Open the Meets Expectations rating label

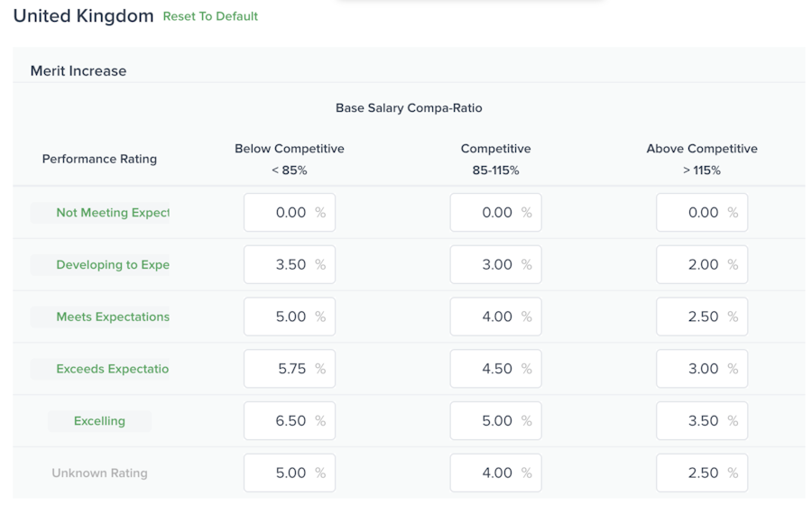tap(112, 317)
